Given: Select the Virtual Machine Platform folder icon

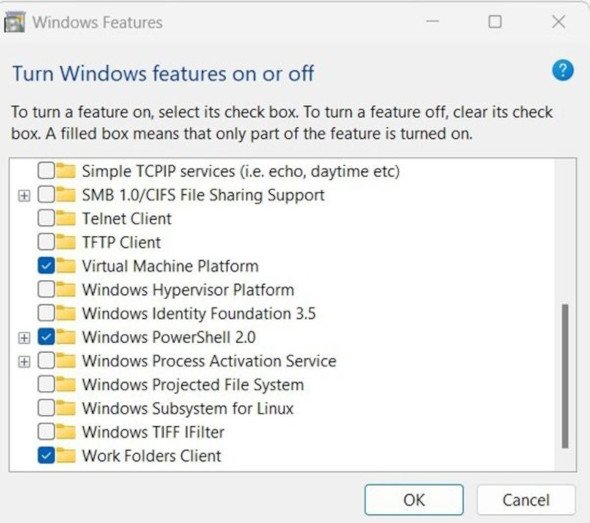Looking at the screenshot, I should (x=66, y=266).
